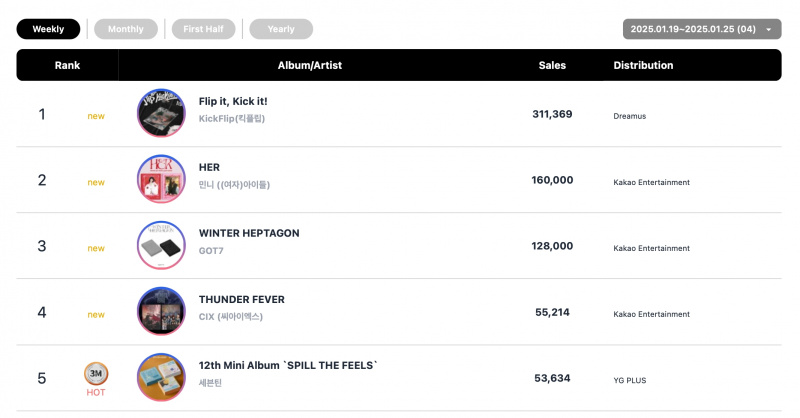Open the HER album cover thumbnail
The width and height of the screenshot is (800, 418).
(161, 179)
